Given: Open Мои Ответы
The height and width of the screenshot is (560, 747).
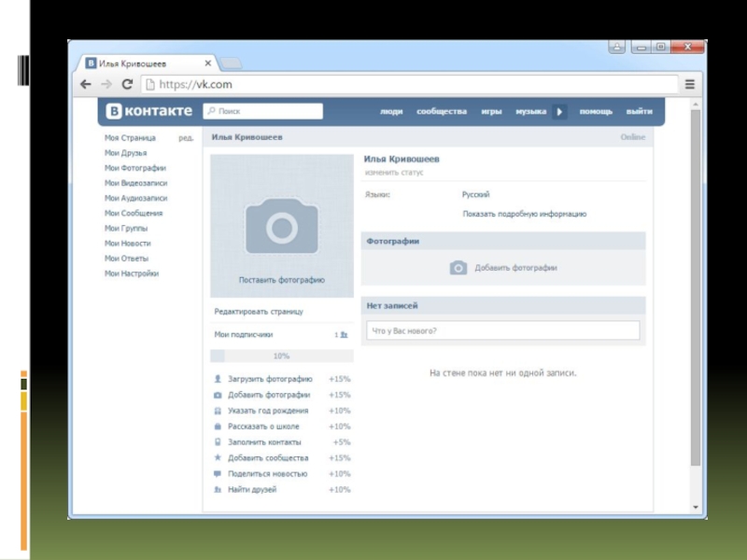Looking at the screenshot, I should pos(126,259).
